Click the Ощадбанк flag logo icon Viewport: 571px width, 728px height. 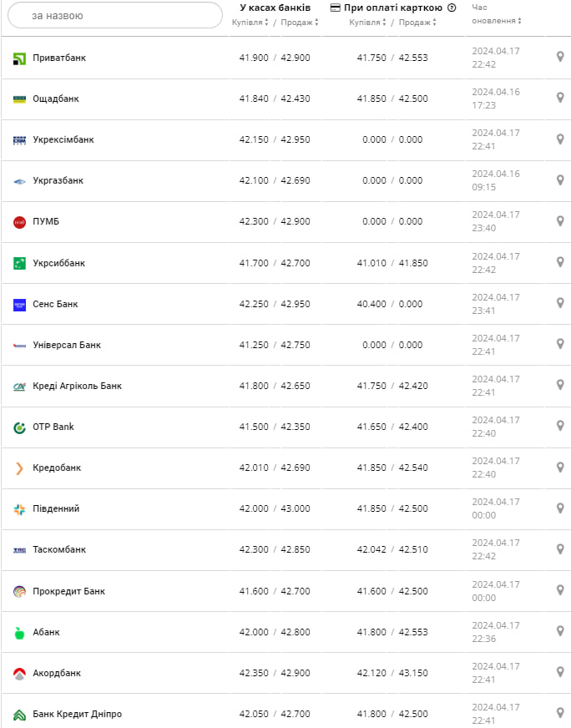click(x=20, y=99)
